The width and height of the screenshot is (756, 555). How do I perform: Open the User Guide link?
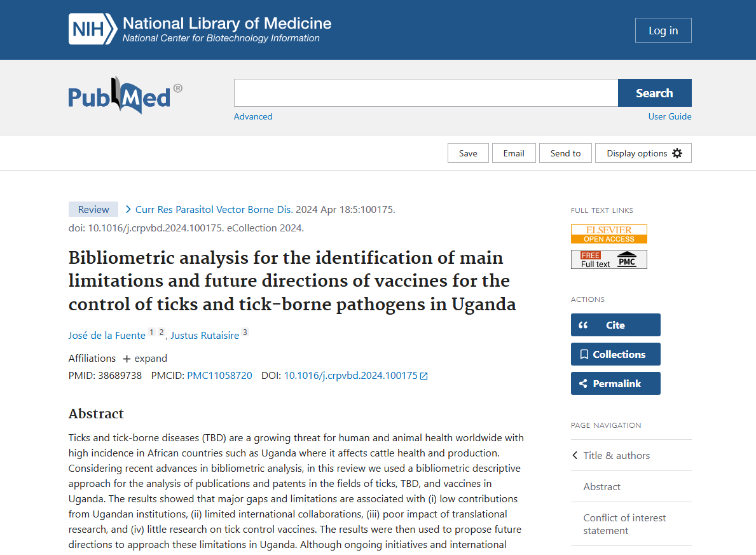coord(670,116)
